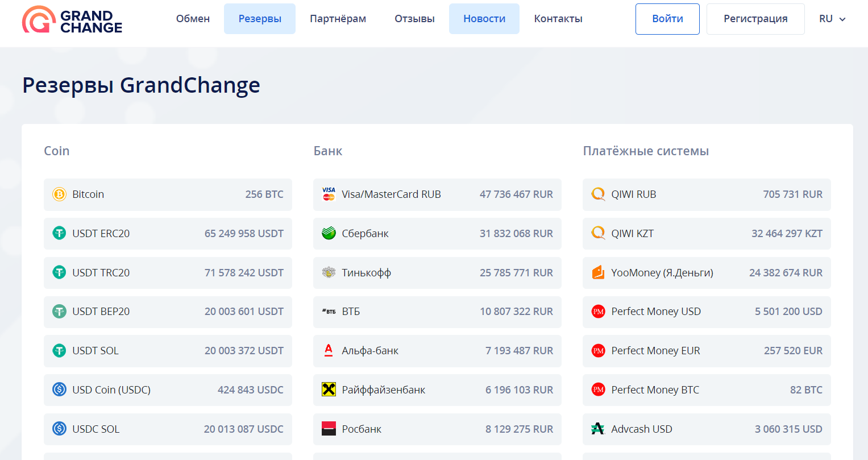Click the Резервы GrandChange page title
Image resolution: width=868 pixels, height=460 pixels.
click(x=141, y=85)
